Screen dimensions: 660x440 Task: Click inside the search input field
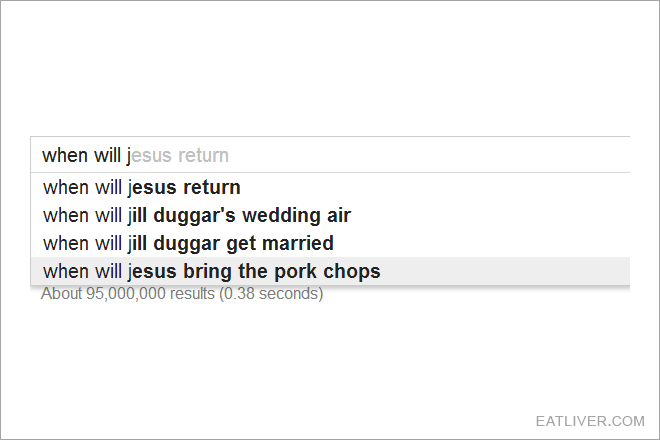[x=330, y=155]
